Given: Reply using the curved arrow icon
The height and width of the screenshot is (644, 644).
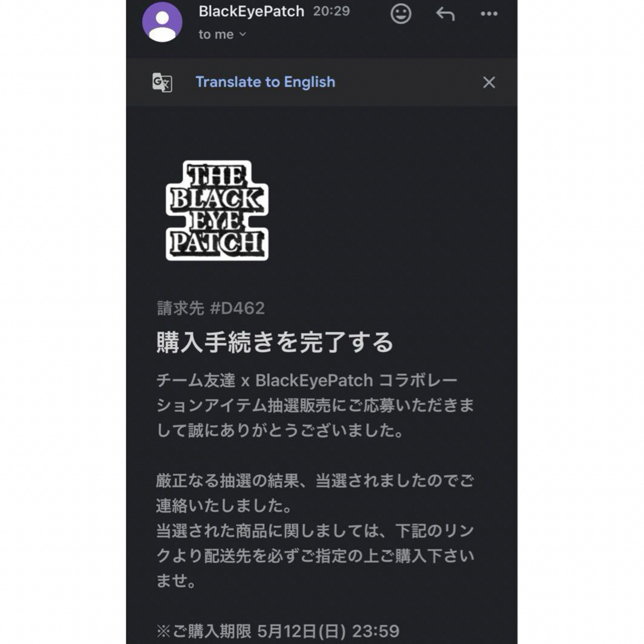Looking at the screenshot, I should 445,14.
